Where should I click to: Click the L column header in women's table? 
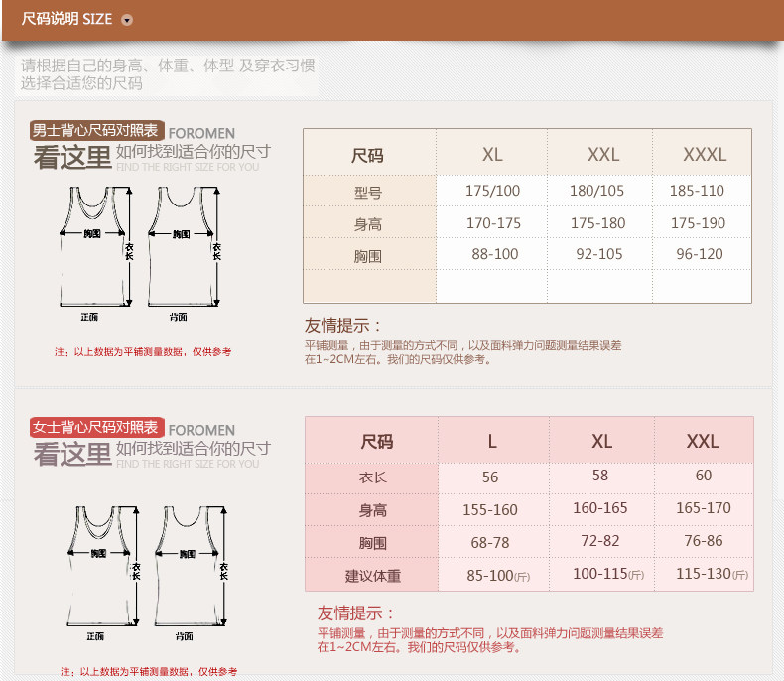click(492, 441)
